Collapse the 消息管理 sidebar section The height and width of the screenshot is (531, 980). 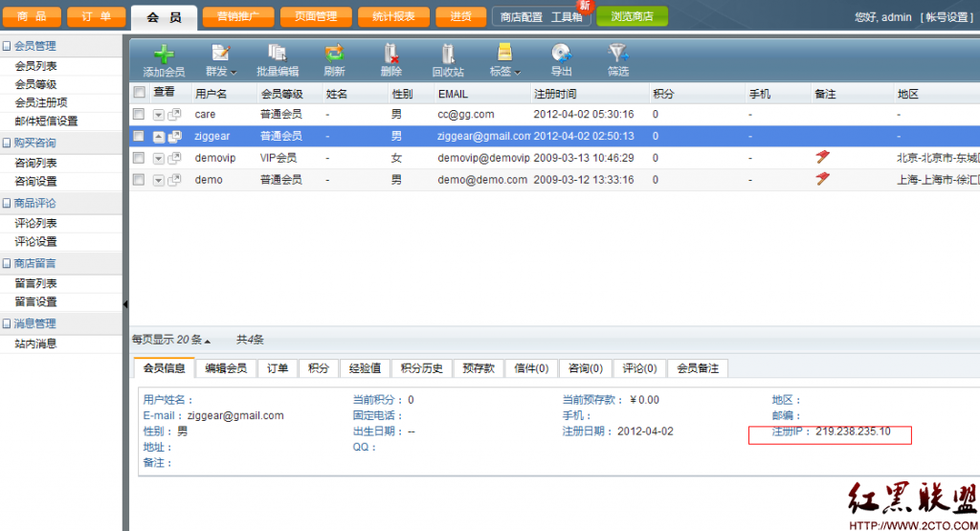point(7,323)
